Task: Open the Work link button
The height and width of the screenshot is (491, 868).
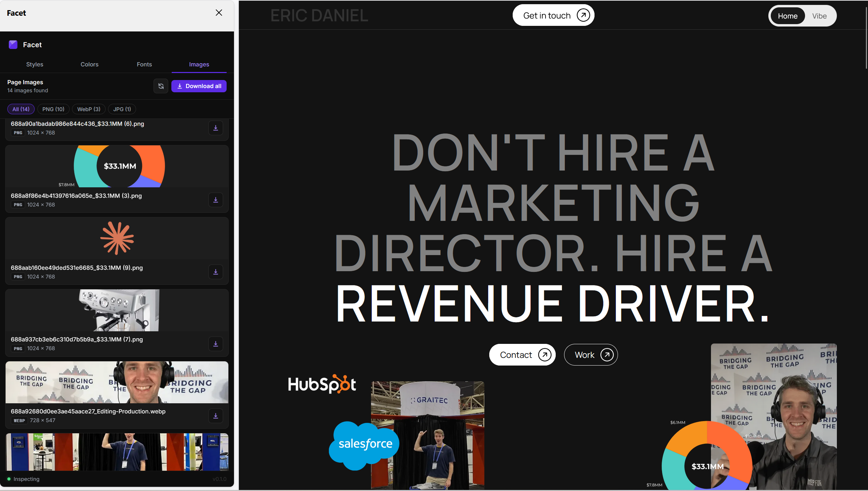Action: [591, 355]
